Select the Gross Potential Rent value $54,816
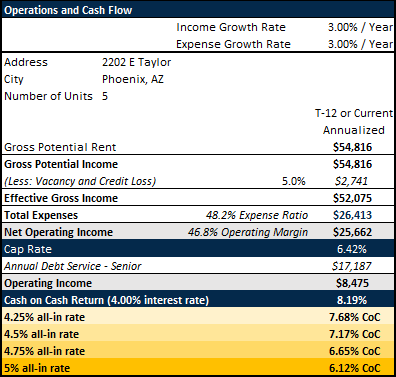Screen dimensions: 396x377 (352, 147)
